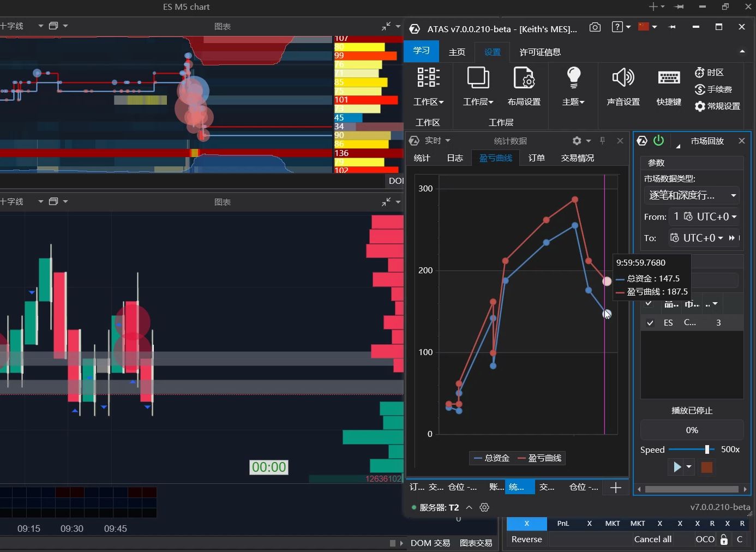Open the From date calendar-clock icon
This screenshot has width=756, height=552.
(688, 217)
